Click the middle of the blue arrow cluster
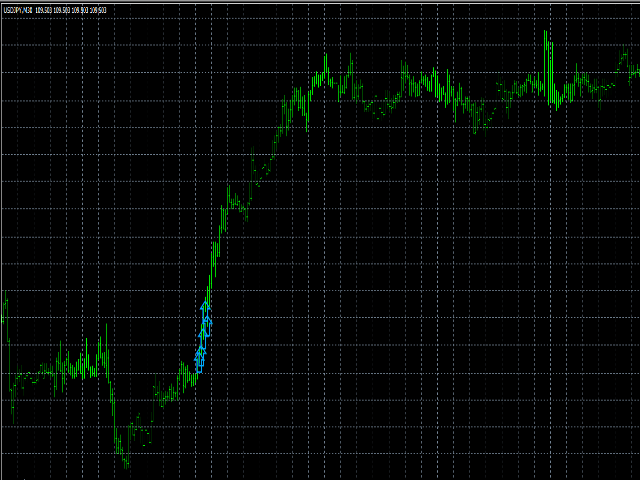 203,335
